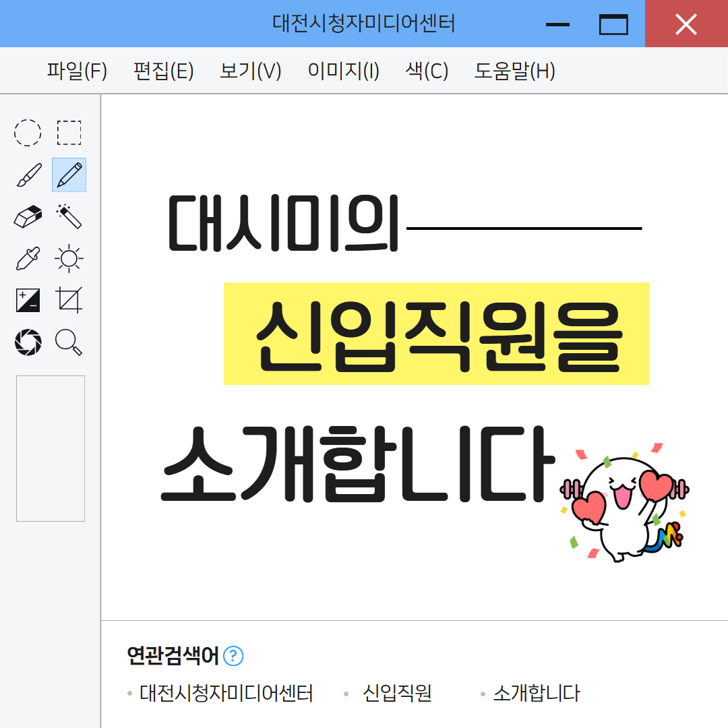Click the empty tool options box in sidebar

pyautogui.click(x=51, y=448)
